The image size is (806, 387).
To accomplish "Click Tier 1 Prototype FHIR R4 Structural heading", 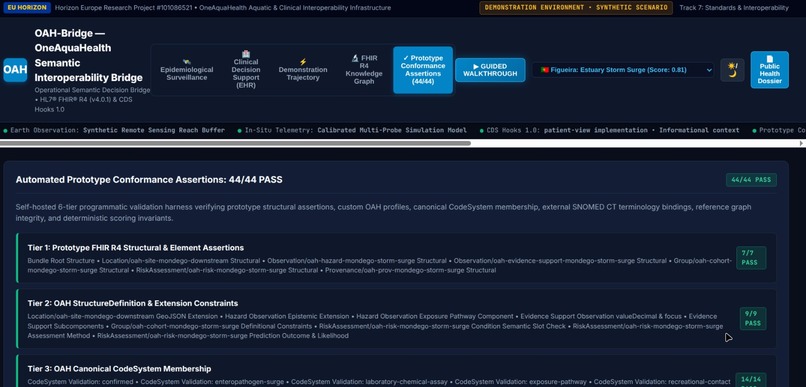I will [x=136, y=248].
